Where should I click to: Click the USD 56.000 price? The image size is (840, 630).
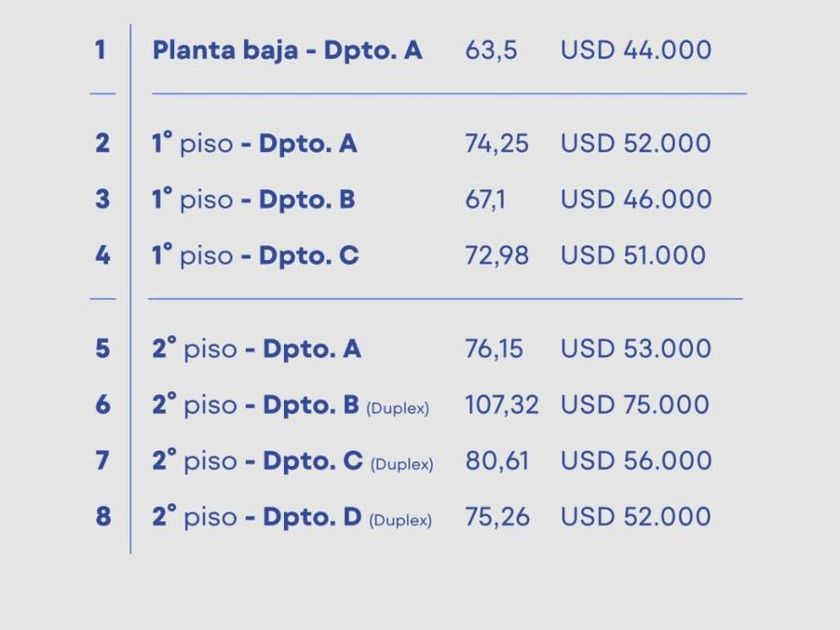click(635, 461)
